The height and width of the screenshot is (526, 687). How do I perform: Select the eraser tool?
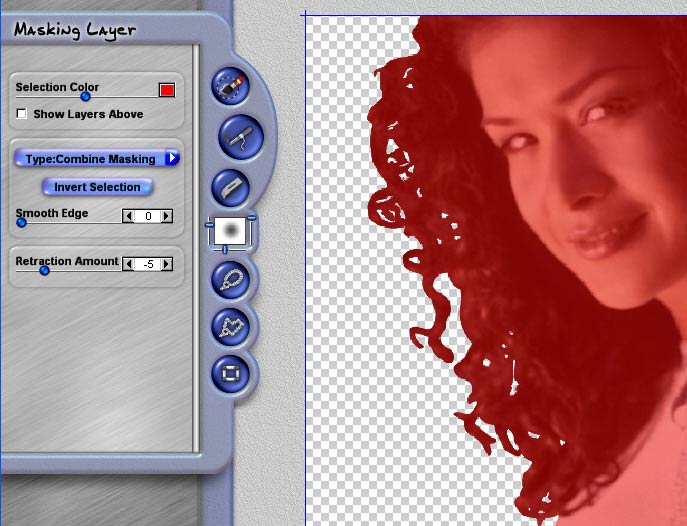[x=230, y=188]
